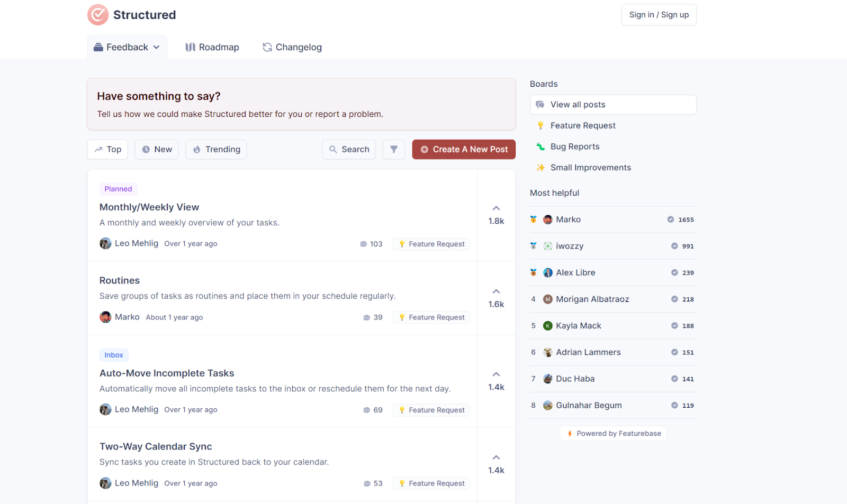Viewport: 847px width, 504px height.
Task: Click Feature Request tag on Routines post
Action: [x=431, y=317]
